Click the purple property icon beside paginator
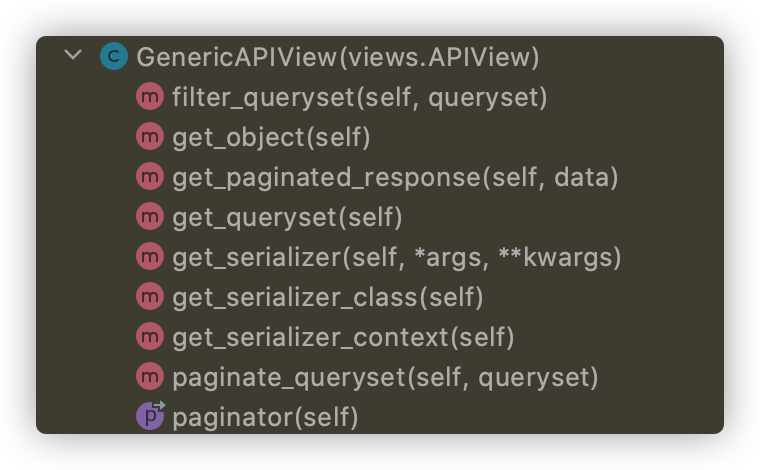The width and height of the screenshot is (760, 470). [150, 415]
